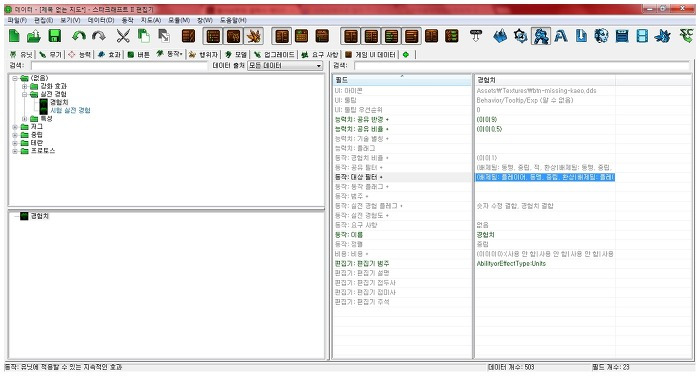The height and width of the screenshot is (376, 700).
Task: Toggle the first brown list view button
Action: [x=213, y=36]
